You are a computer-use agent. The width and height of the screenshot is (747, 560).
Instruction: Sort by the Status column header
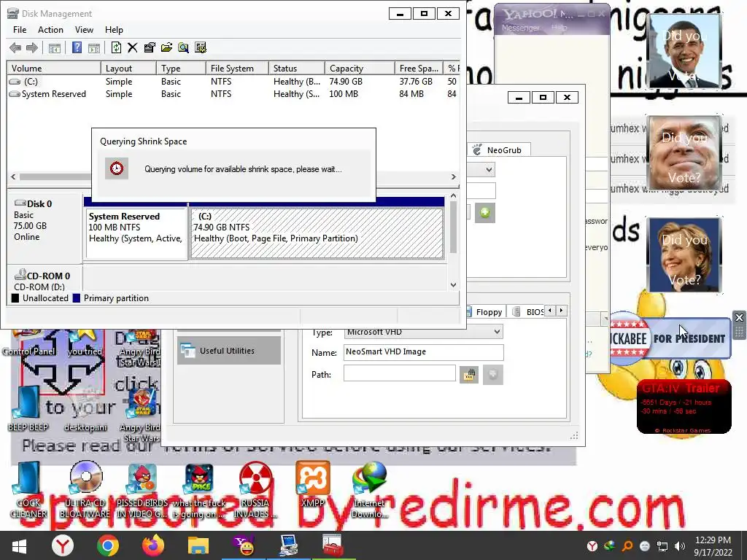[x=296, y=68]
